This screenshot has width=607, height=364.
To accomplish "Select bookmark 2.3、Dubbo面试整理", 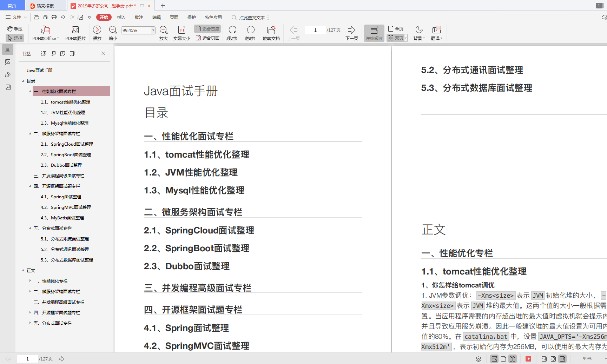I will (61, 165).
